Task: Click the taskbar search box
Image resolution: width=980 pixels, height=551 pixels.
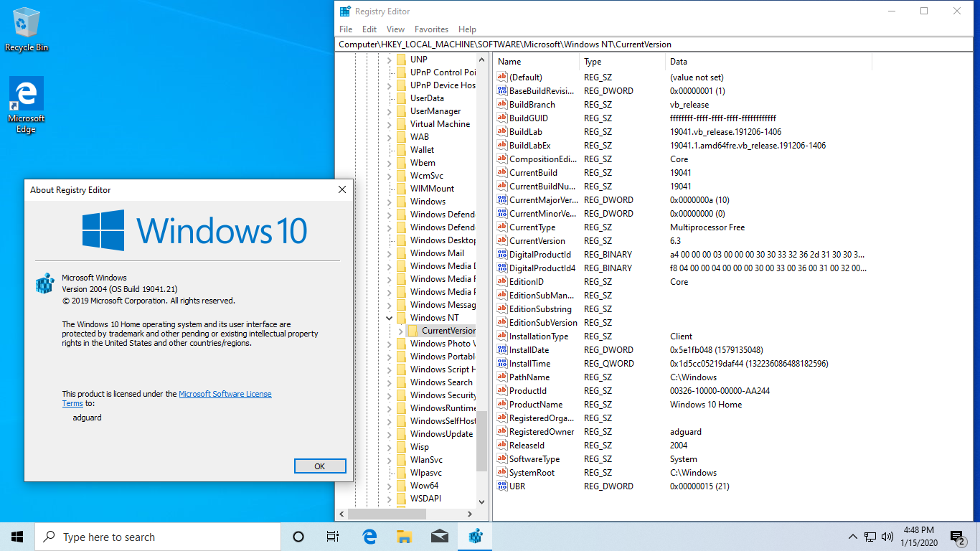Action: click(157, 537)
